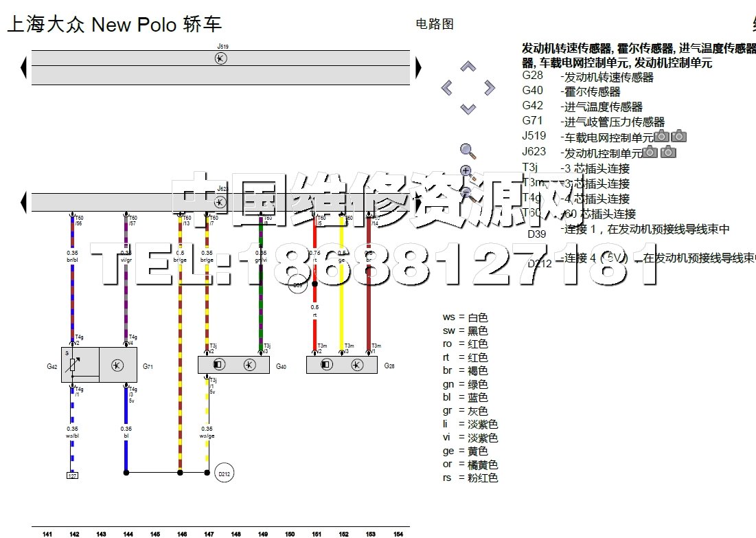Click the 上海大众 New Polo 轿车 title
The width and height of the screenshot is (756, 538).
point(114,24)
